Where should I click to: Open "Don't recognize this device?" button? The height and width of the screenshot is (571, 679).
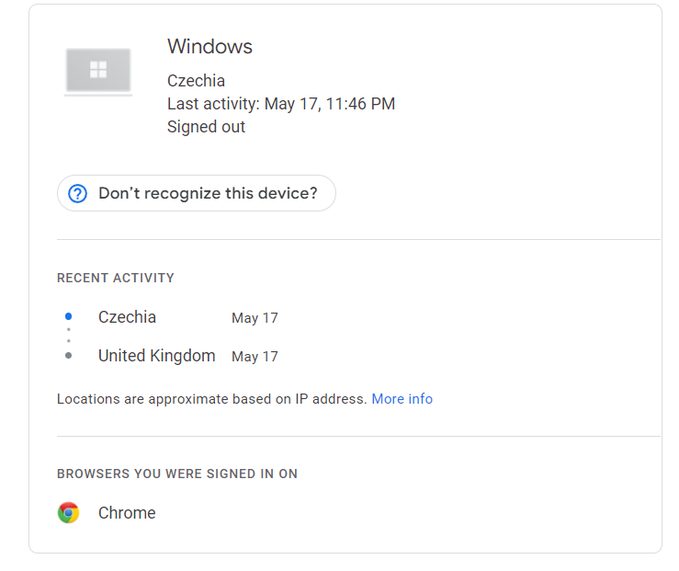[196, 194]
